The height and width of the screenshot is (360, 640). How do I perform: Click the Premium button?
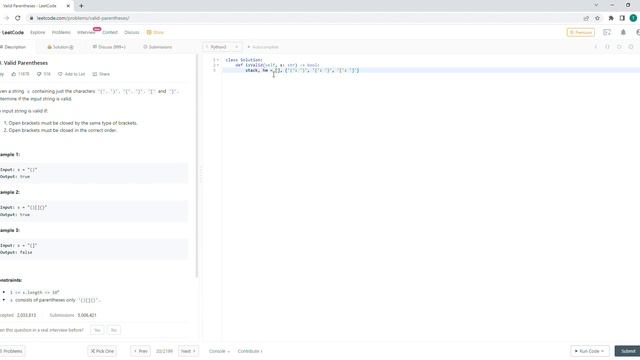580,32
